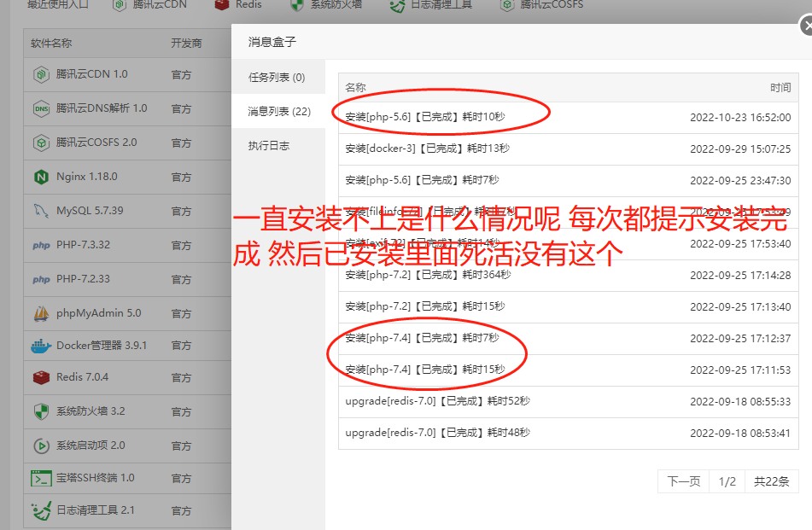The height and width of the screenshot is (530, 812).
Task: Click the 开发商 column header
Action: (x=186, y=43)
